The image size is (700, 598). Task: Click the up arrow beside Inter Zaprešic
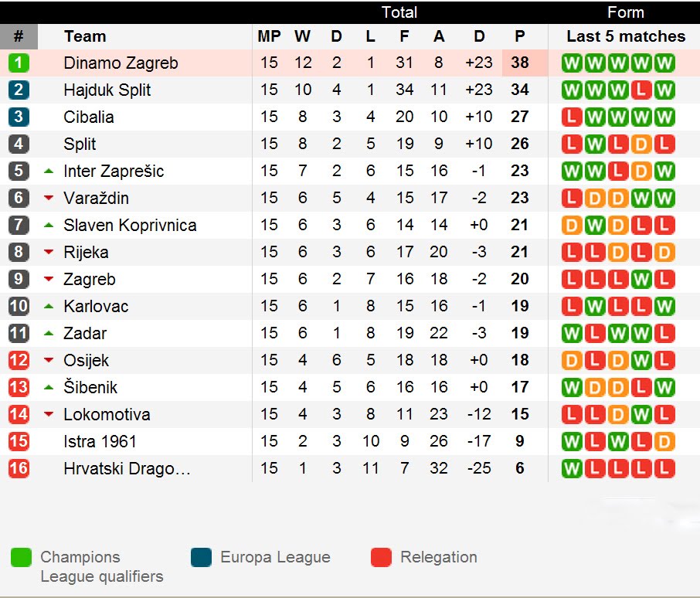(x=49, y=171)
